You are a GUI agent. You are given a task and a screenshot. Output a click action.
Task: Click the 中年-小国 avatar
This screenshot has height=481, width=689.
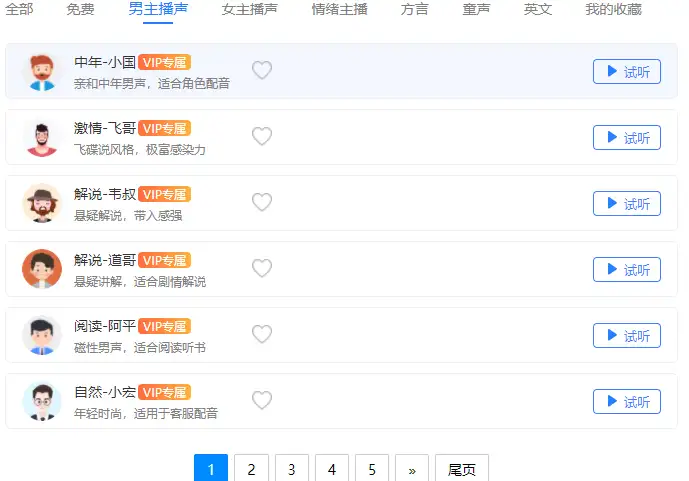(x=42, y=71)
